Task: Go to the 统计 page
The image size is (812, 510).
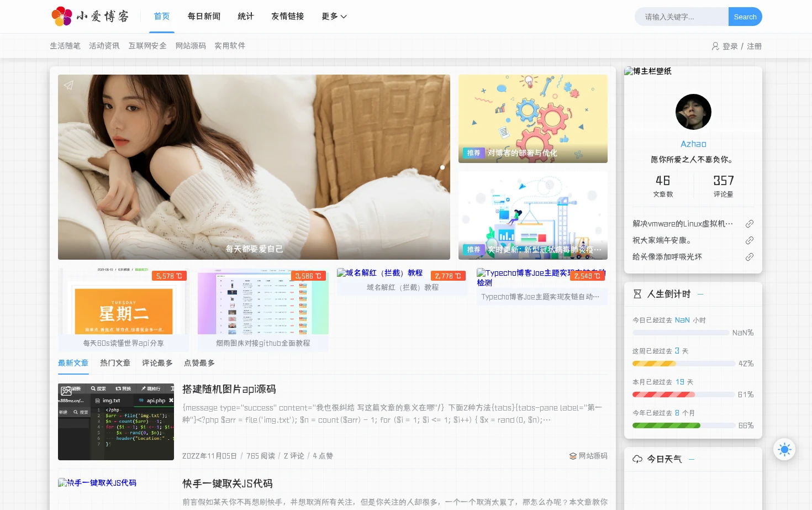Action: [246, 17]
